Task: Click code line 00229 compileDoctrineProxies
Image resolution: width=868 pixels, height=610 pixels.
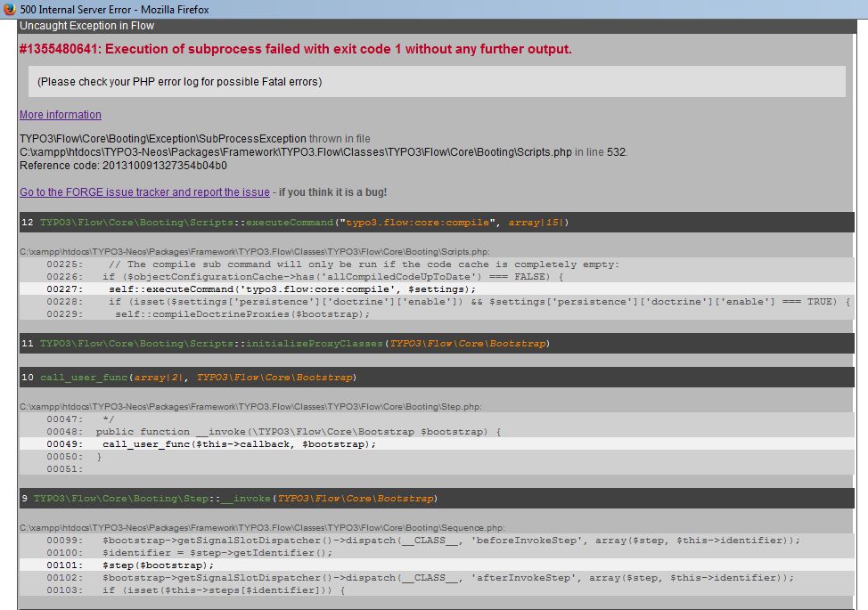Action: (437, 314)
